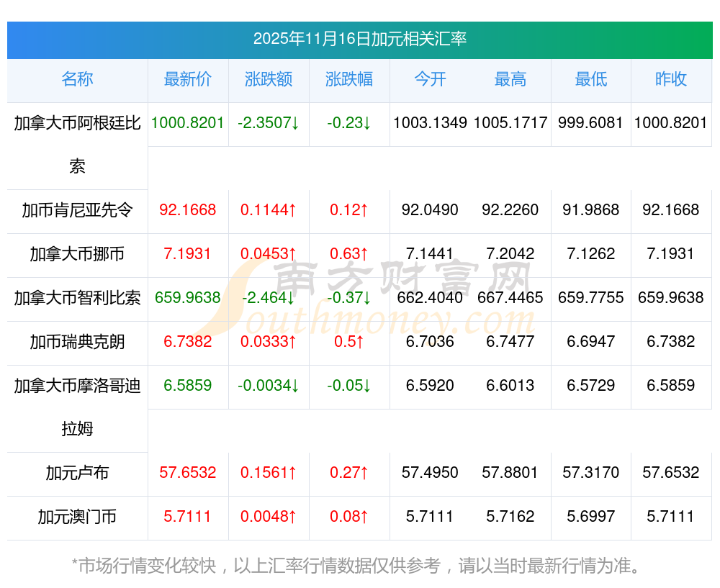
Task: Select the 加拿大币挪币 row name
Action: tap(77, 254)
